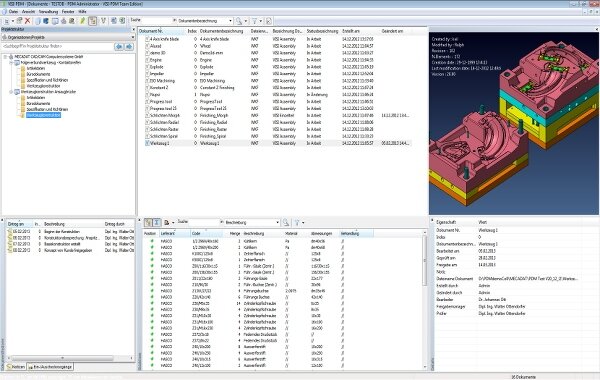Click the window layout icon in top toolbar
Image resolution: width=600 pixels, height=380 pixels.
[x=55, y=21]
